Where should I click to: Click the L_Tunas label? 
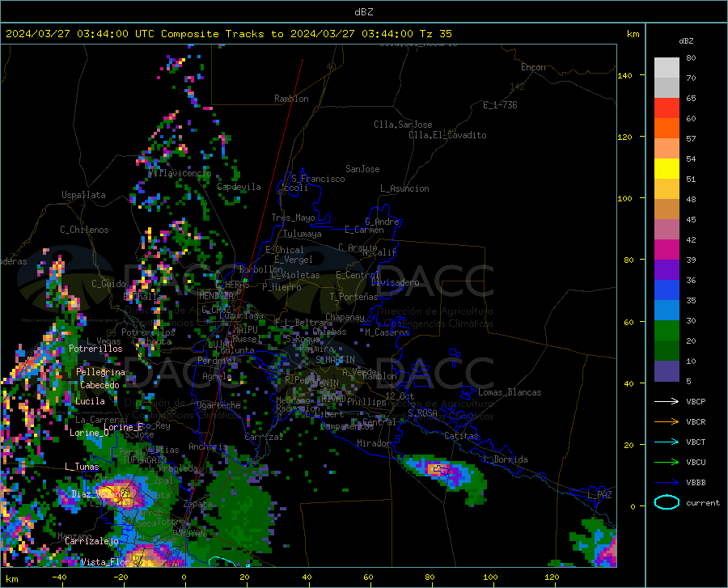82,467
